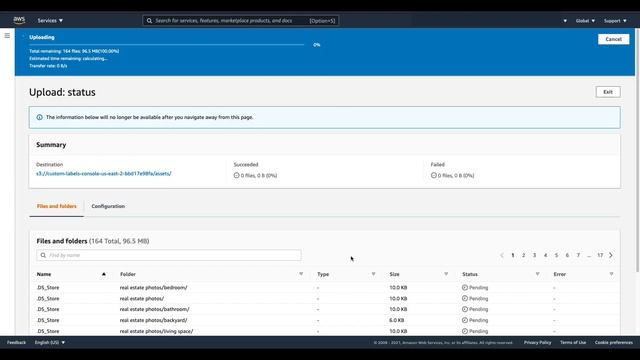Go to next page with right chevron
The width and height of the screenshot is (640, 360).
(611, 255)
